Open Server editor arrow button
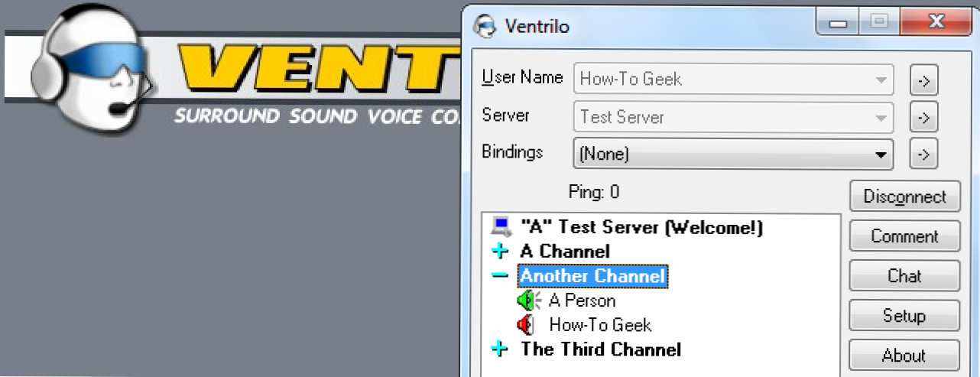This screenshot has height=377, width=980. click(x=923, y=118)
